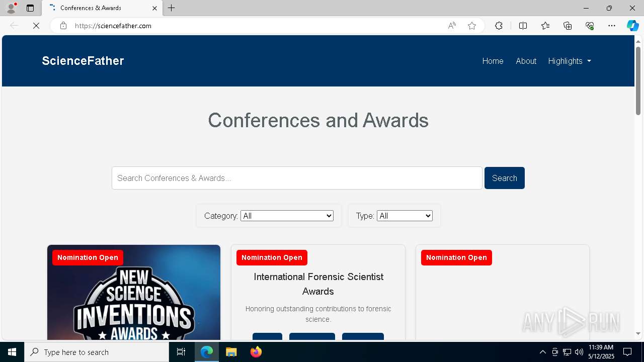
Task: Activate Read aloud icon
Action: click(452, 26)
